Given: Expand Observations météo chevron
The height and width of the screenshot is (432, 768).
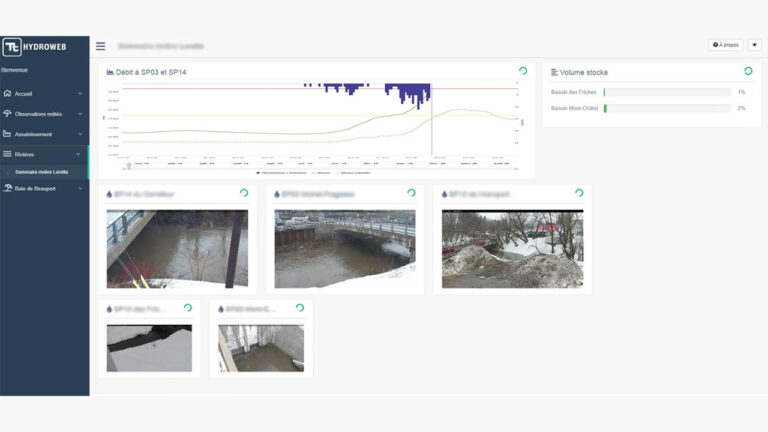Looking at the screenshot, I should click(80, 114).
